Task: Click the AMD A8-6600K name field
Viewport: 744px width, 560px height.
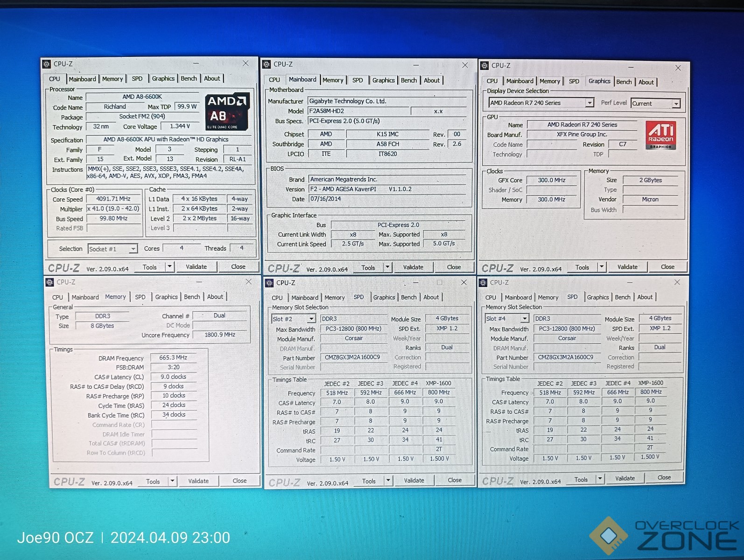Action: (x=142, y=97)
